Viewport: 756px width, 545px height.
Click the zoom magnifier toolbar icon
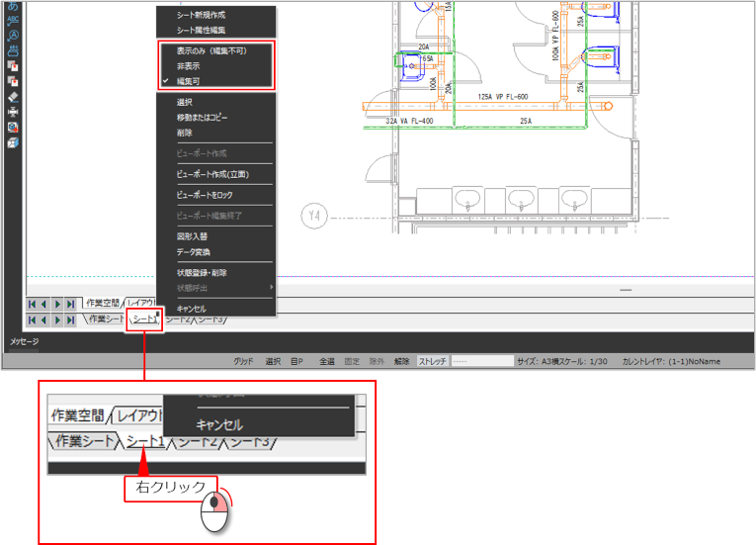[13, 127]
